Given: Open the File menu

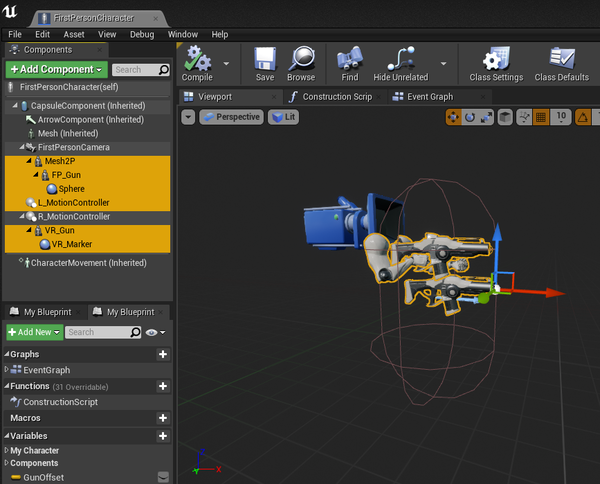Looking at the screenshot, I should [15, 34].
